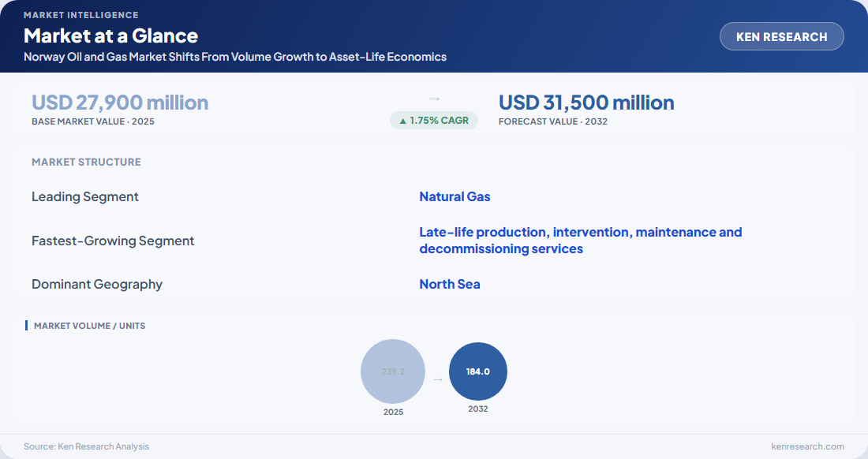Click the 239.2 volume circle for 2025
The width and height of the screenshot is (868, 459).
(393, 371)
